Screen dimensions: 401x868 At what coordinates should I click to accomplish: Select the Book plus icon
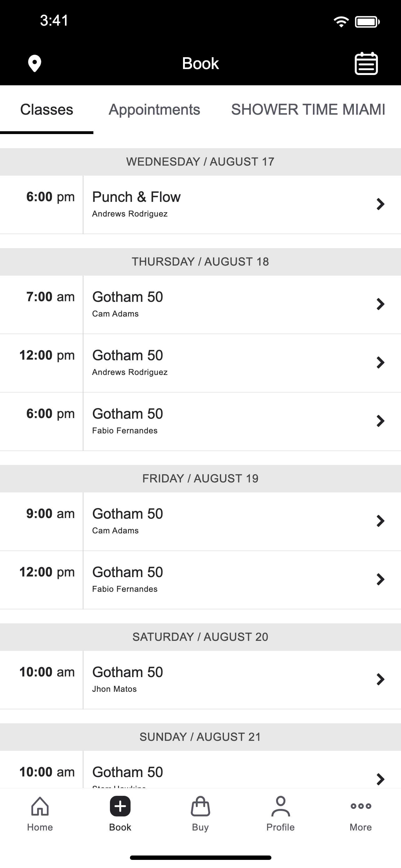[x=120, y=806]
